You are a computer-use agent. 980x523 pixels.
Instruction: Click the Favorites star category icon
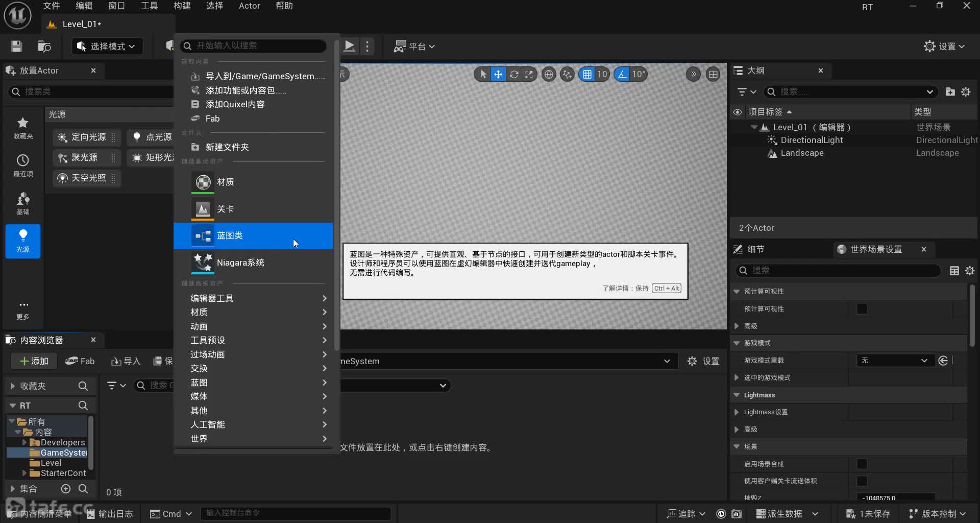point(22,128)
